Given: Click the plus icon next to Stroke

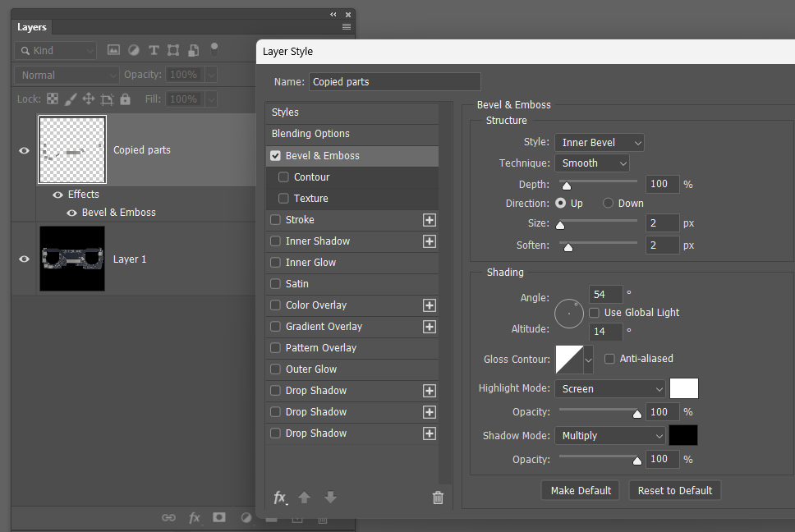Looking at the screenshot, I should point(428,219).
